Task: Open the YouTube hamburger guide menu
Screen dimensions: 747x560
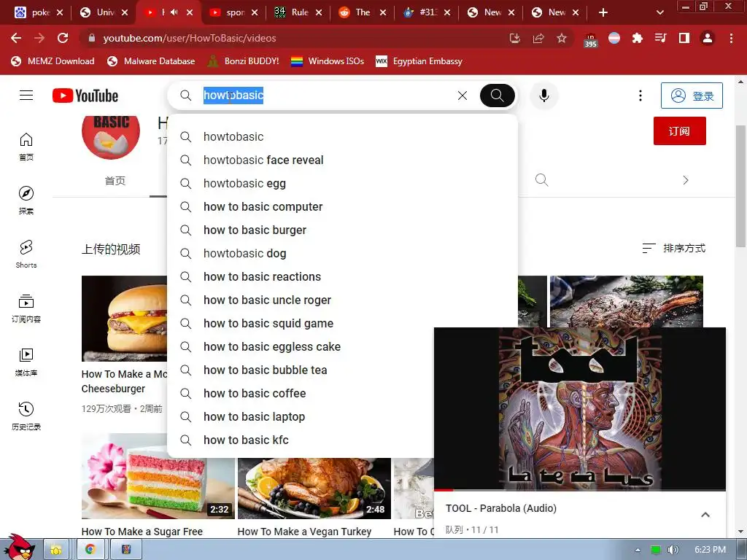Action: 26,96
